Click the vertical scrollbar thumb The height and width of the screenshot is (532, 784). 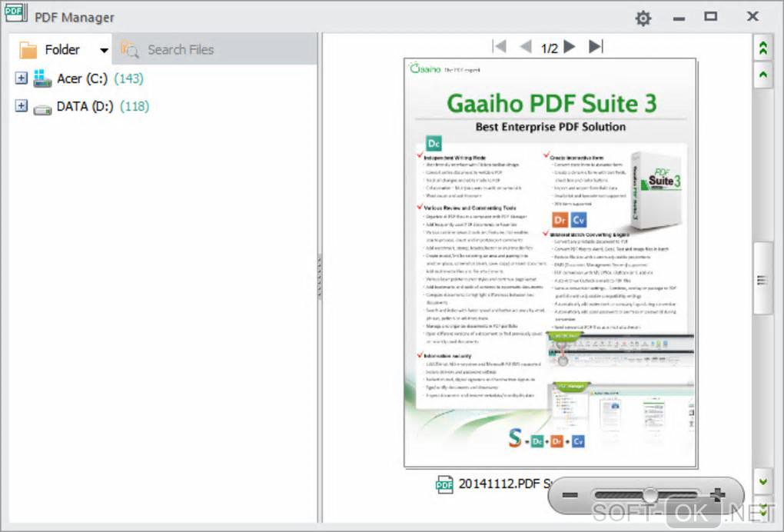tap(762, 278)
